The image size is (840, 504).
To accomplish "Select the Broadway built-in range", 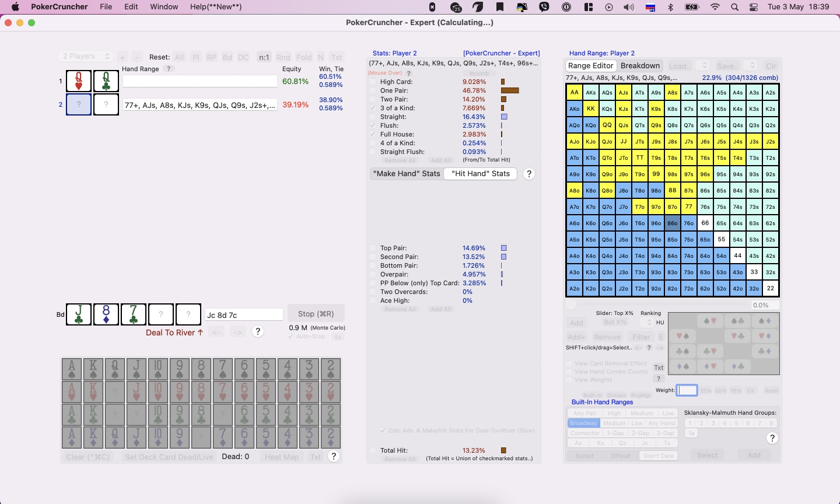I will [x=583, y=423].
